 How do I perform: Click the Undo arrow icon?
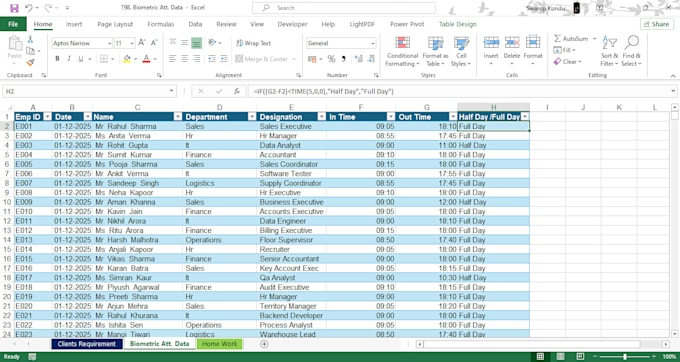click(x=29, y=8)
